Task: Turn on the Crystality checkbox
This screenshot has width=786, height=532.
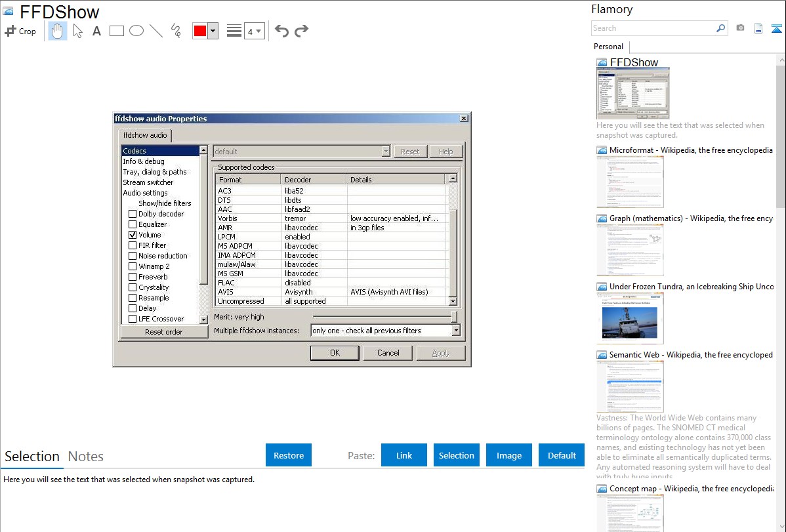Action: pos(133,287)
